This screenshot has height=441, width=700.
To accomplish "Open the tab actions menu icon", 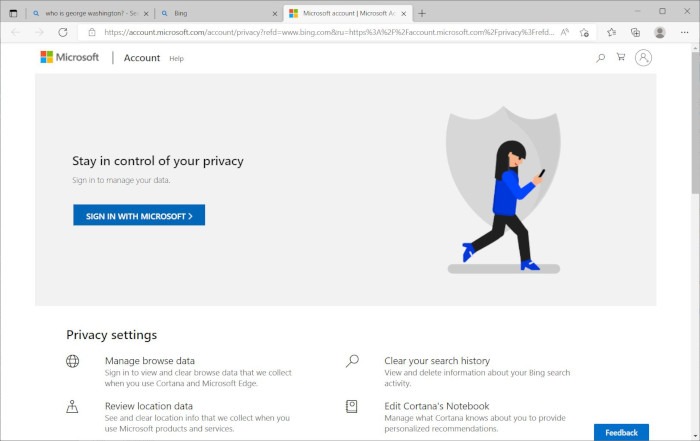I will tap(13, 13).
